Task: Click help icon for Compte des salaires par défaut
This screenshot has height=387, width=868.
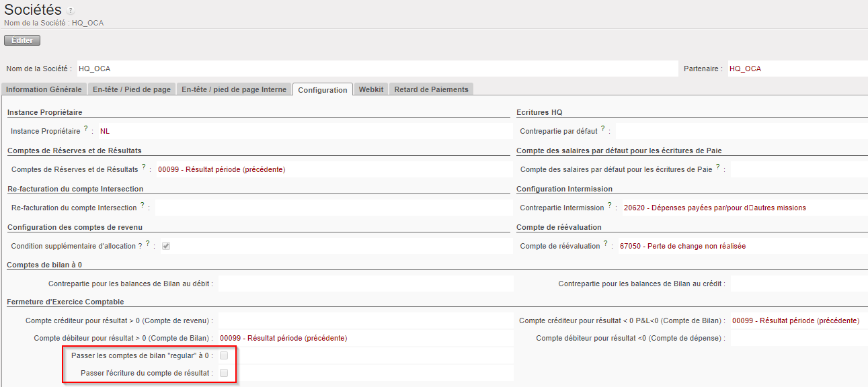Action: coord(718,167)
